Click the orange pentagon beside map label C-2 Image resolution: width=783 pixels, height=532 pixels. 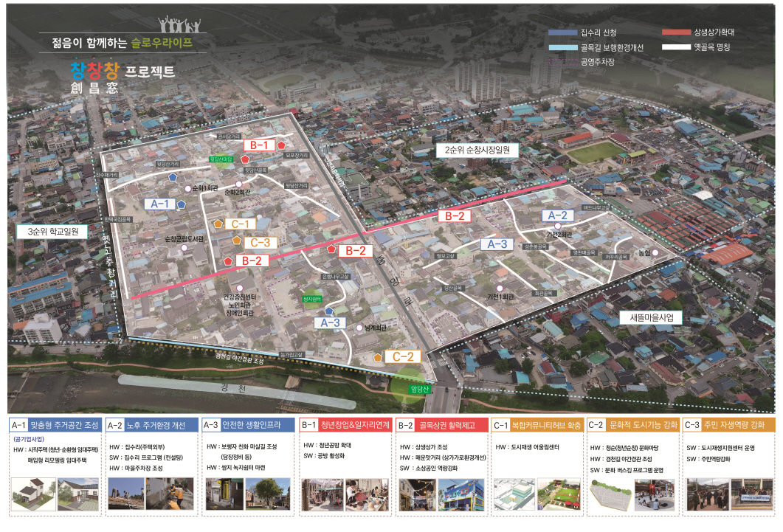[x=378, y=357]
